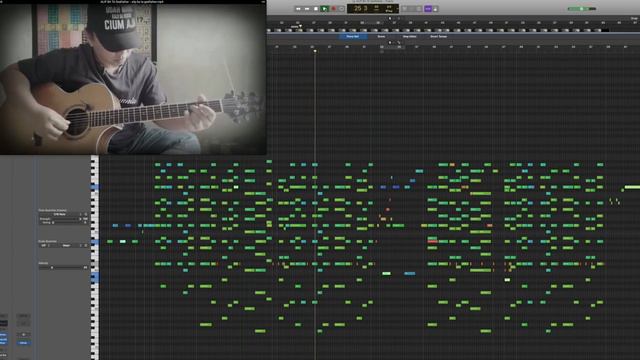640x360 pixels.
Task: Click the guitar performance video window
Action: (133, 79)
